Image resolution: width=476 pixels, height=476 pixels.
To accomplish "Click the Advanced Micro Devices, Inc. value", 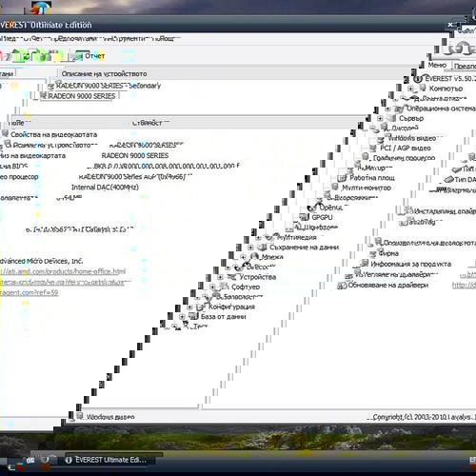I will coord(41,261).
